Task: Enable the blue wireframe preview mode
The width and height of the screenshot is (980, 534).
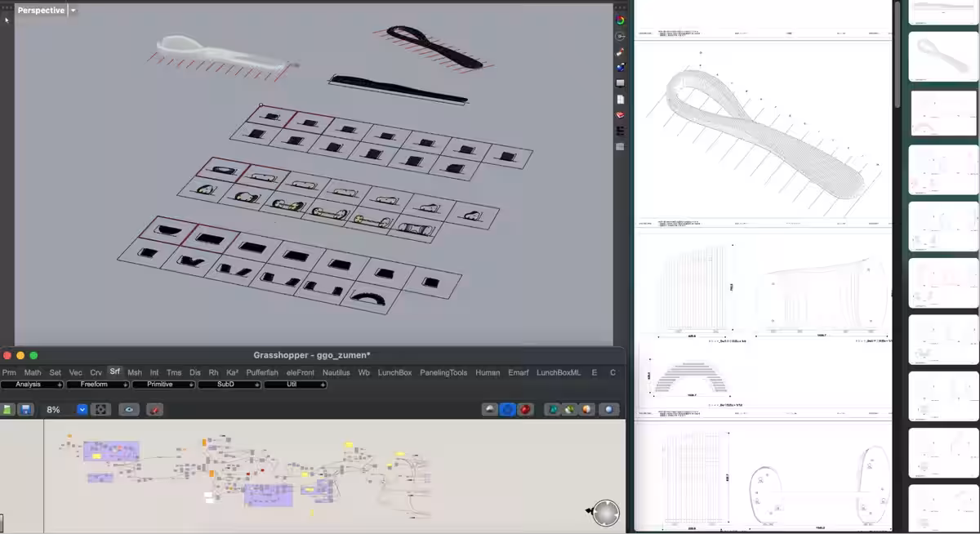Action: pos(507,409)
